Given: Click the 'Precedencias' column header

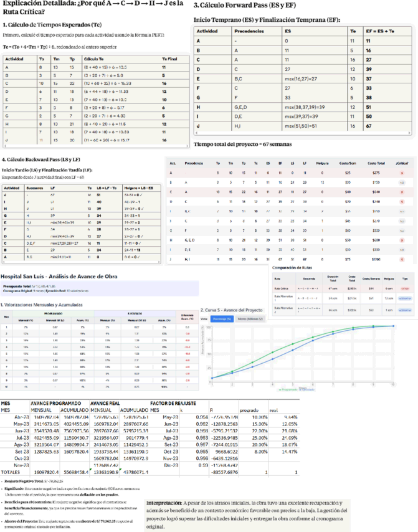Looking at the screenshot, I should tap(249, 31).
